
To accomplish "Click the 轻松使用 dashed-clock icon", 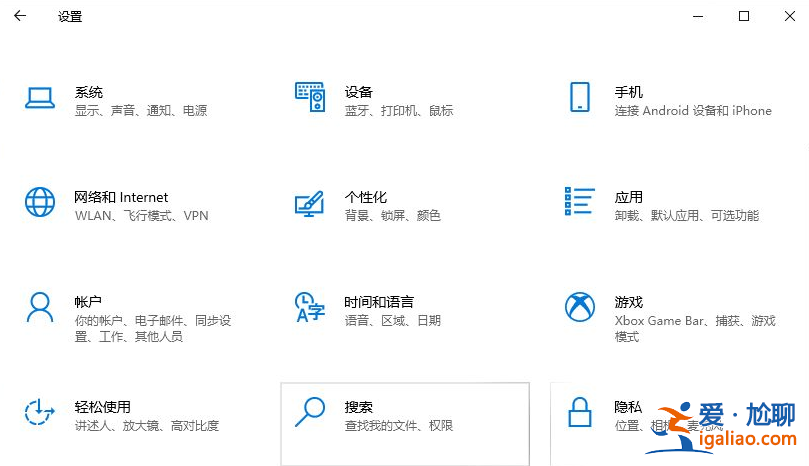I will 40,412.
